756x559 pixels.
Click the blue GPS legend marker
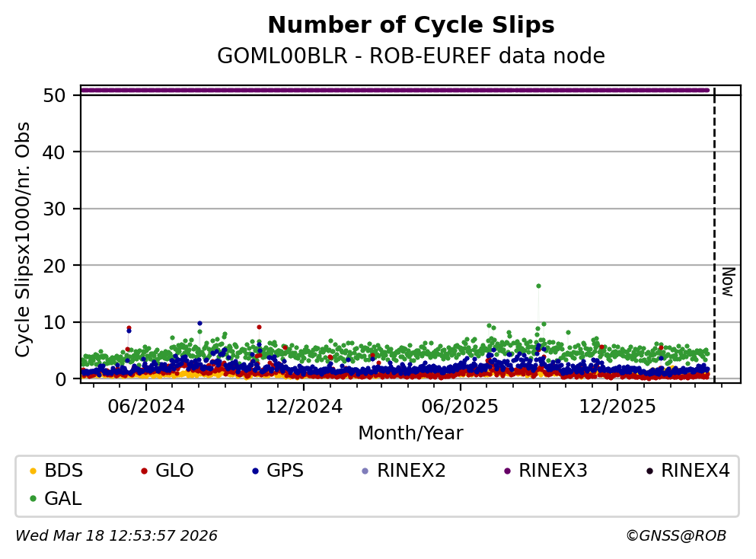point(255,471)
